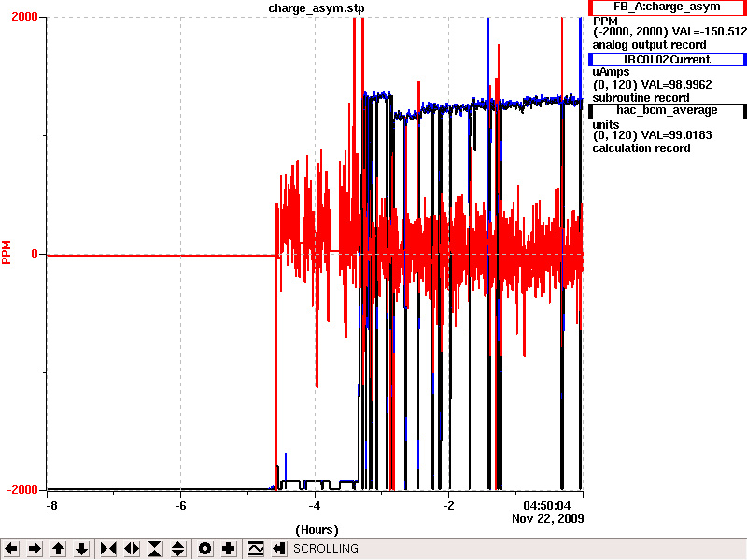747x560 pixels.
Task: Zoom in vertically using hourglass-shaped icon
Action: 155,549
